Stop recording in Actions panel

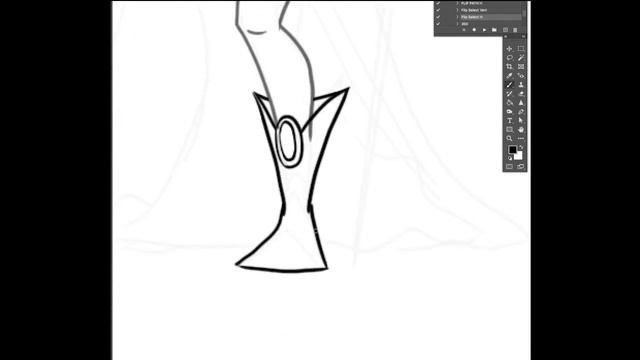click(464, 30)
